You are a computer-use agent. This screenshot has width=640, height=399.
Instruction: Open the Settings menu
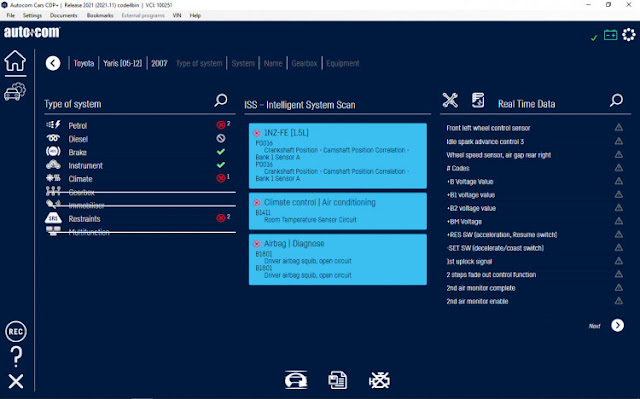click(32, 16)
